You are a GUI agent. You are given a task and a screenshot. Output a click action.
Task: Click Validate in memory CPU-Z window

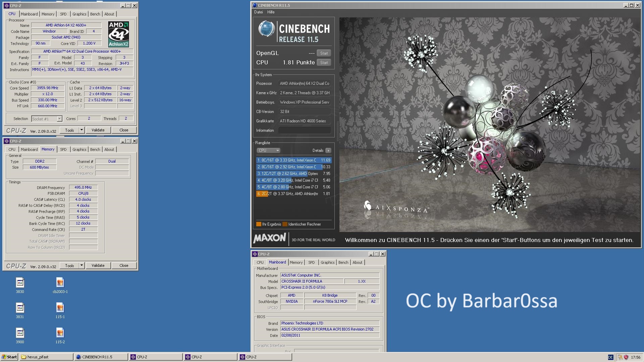[x=98, y=266]
